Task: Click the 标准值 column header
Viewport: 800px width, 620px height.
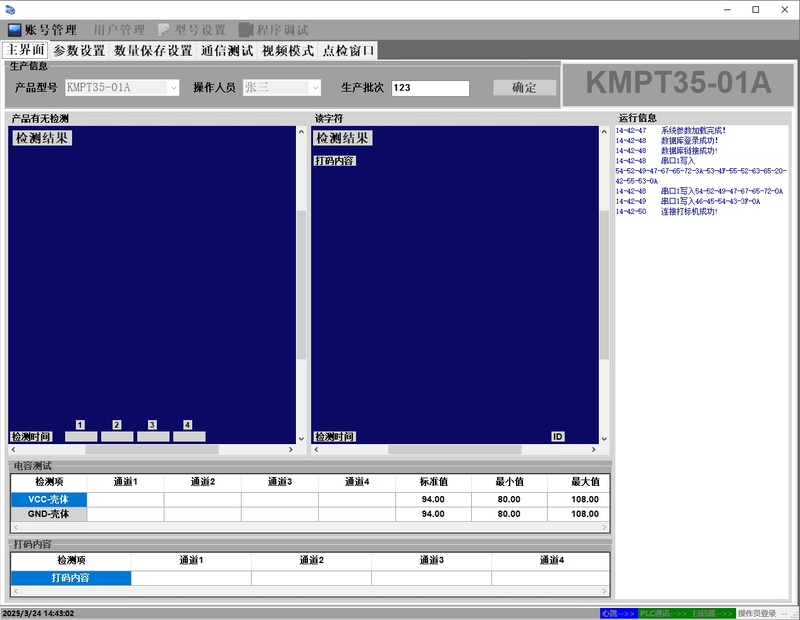Action: pyautogui.click(x=433, y=482)
